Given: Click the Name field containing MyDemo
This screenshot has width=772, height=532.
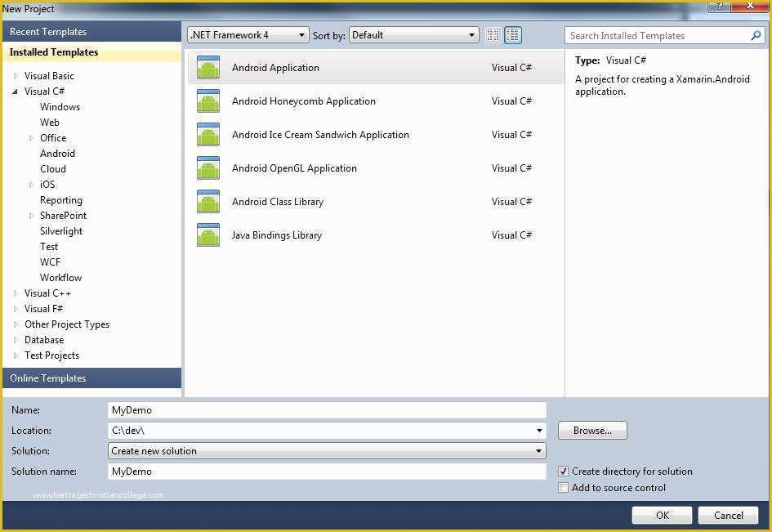Looking at the screenshot, I should click(x=327, y=410).
